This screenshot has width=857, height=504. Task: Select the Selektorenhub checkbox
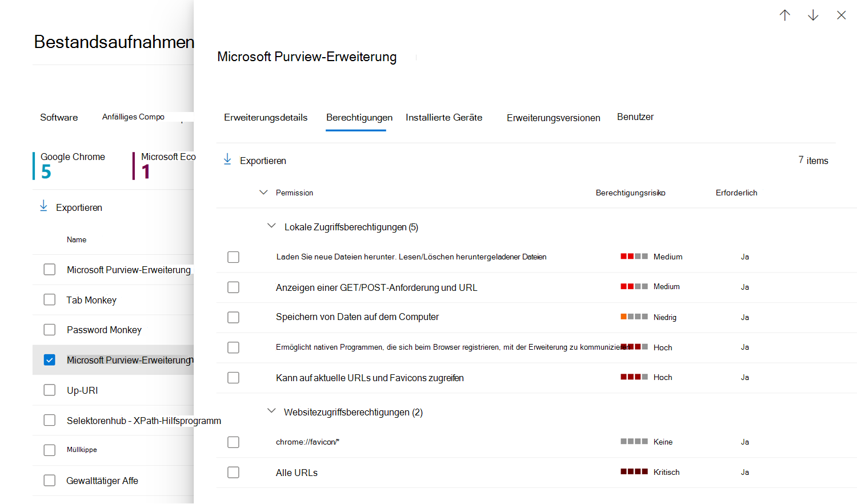coord(50,421)
